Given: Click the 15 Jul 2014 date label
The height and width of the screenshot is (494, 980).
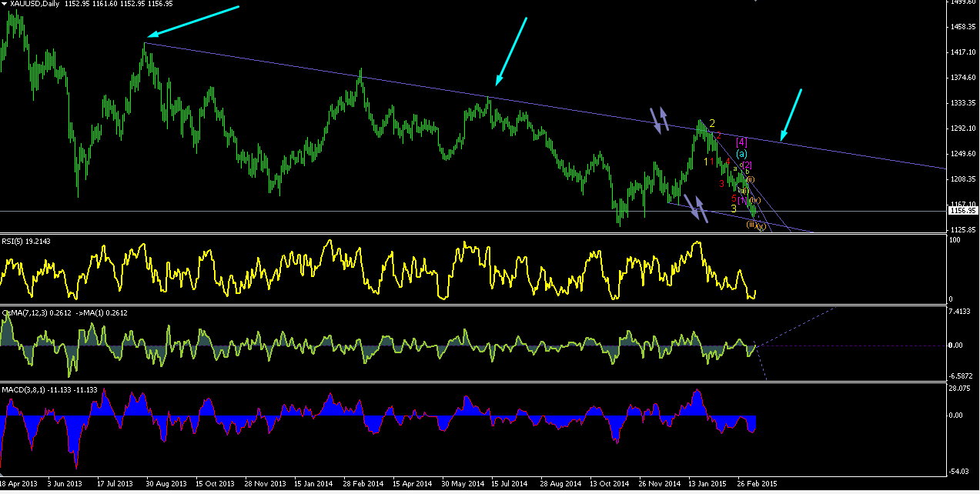Looking at the screenshot, I should tap(510, 484).
